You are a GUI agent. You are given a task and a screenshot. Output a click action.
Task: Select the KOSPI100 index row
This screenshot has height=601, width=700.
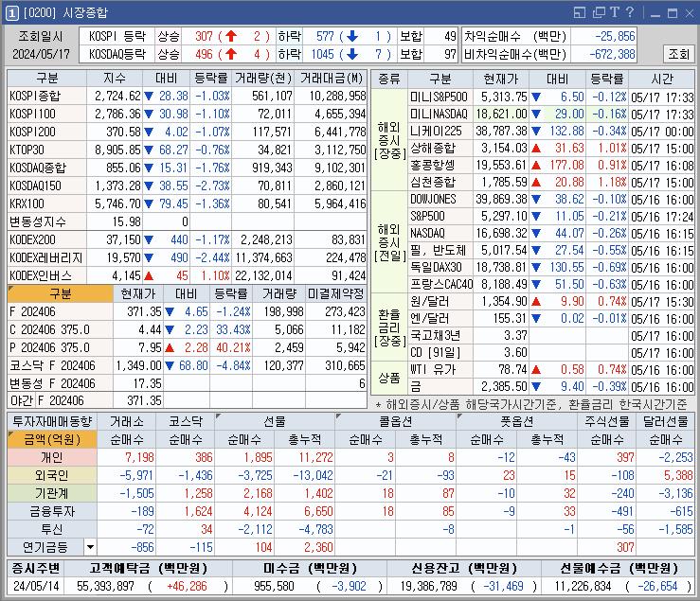[x=187, y=114]
